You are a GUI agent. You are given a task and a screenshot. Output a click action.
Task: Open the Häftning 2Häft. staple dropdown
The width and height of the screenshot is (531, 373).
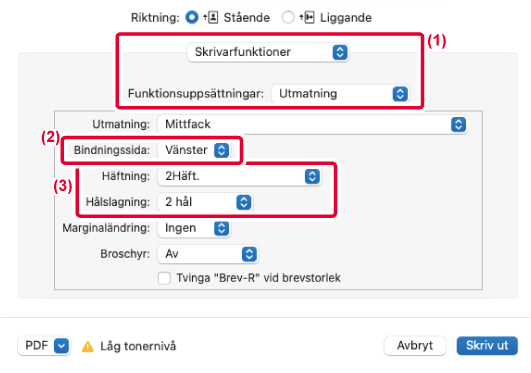point(239,176)
